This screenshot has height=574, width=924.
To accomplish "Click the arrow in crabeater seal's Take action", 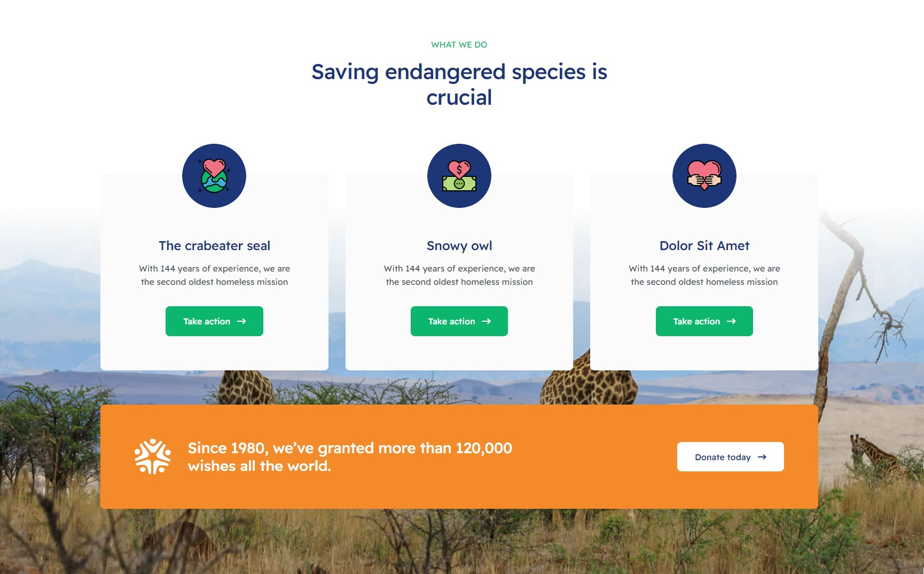I will [x=241, y=321].
